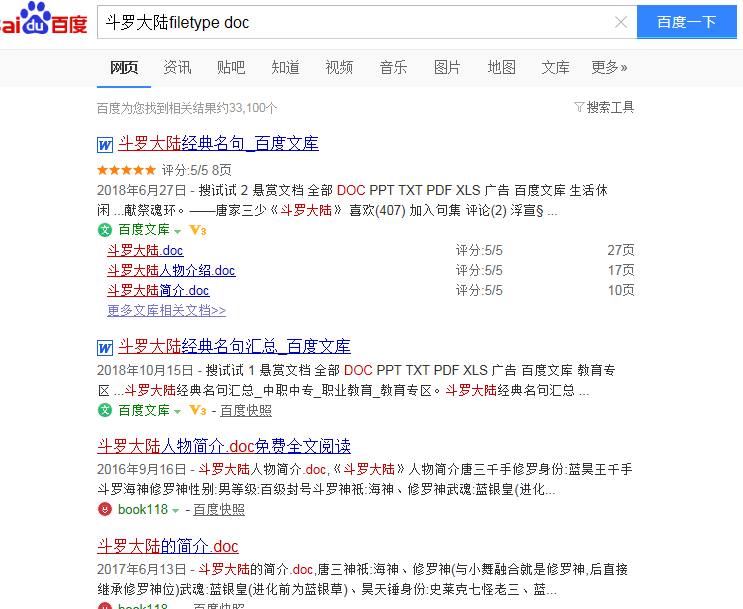Click the funnel icon beside 搜索工具
The width and height of the screenshot is (743, 609).
(x=579, y=107)
